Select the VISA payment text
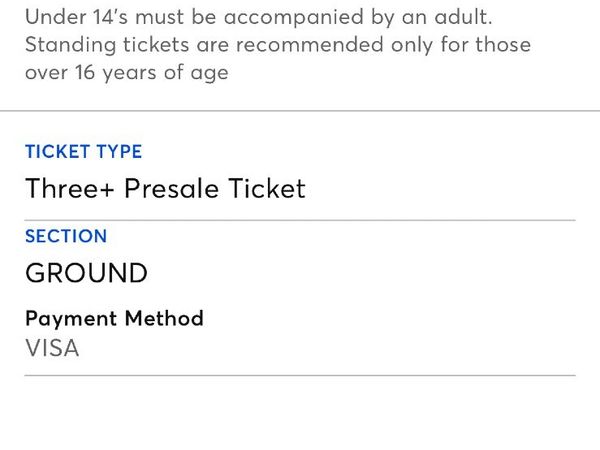Image resolution: width=600 pixels, height=450 pixels. pyautogui.click(x=52, y=348)
